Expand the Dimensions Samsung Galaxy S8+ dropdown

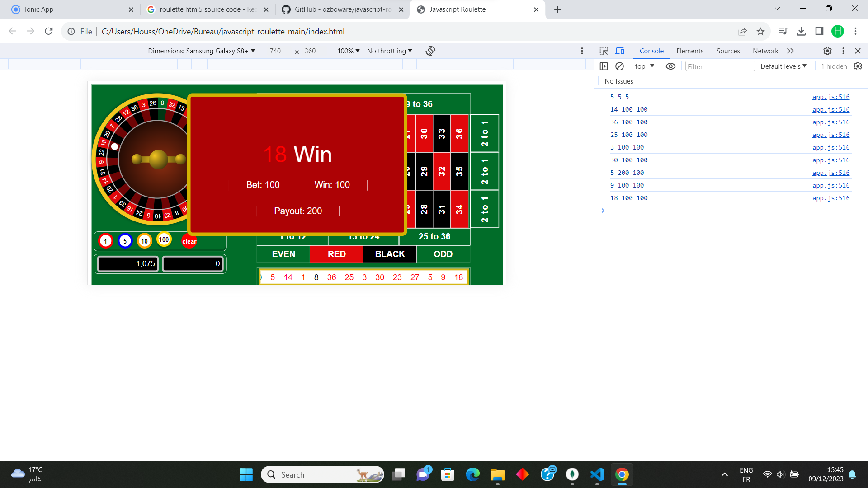(x=202, y=51)
